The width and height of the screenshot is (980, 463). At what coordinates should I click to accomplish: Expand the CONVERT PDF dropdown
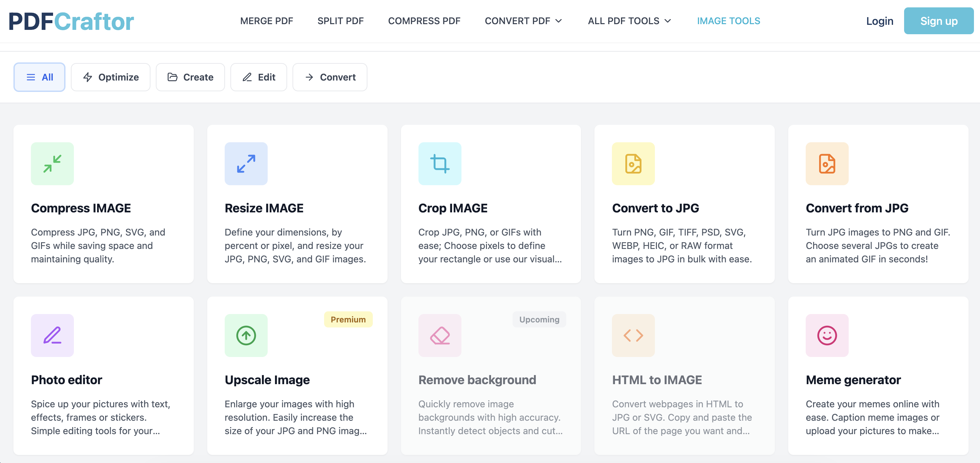(x=523, y=21)
